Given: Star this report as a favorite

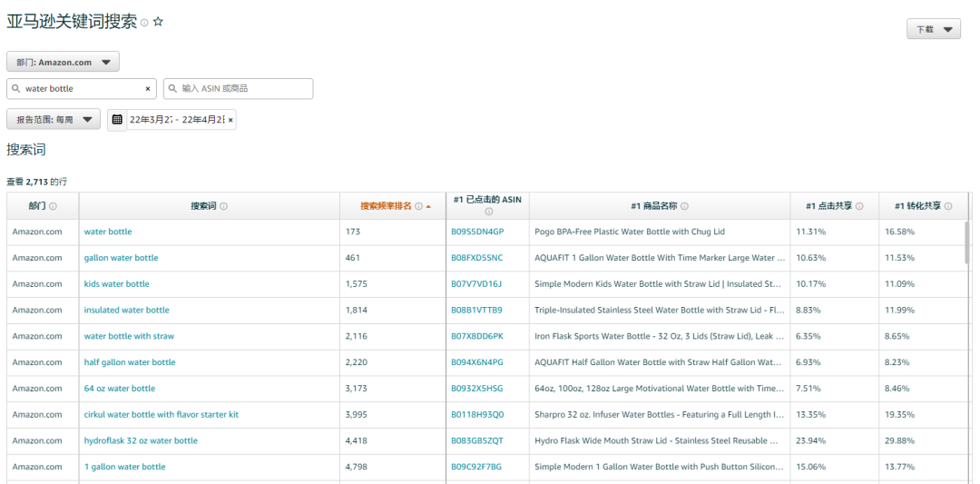Looking at the screenshot, I should click(x=158, y=22).
